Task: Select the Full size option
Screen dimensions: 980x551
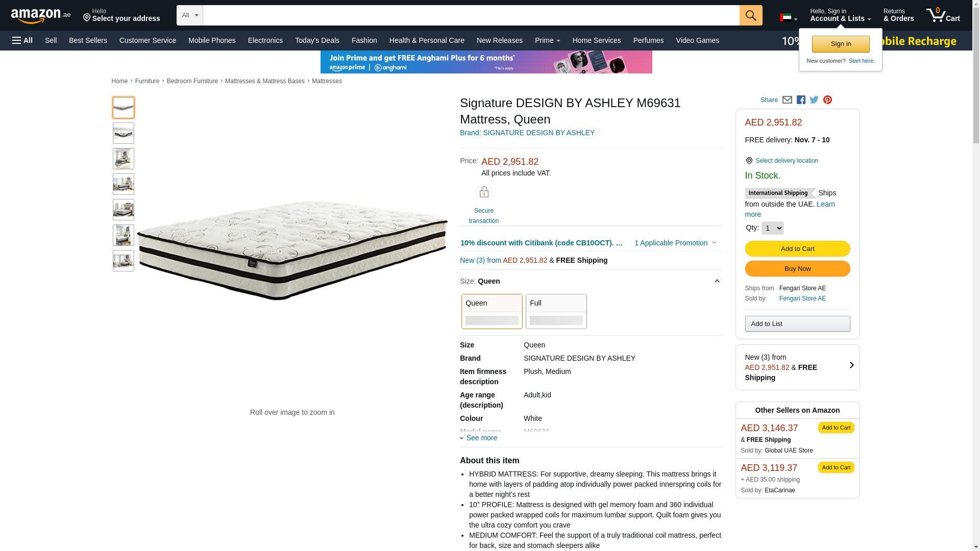Action: pyautogui.click(x=556, y=311)
